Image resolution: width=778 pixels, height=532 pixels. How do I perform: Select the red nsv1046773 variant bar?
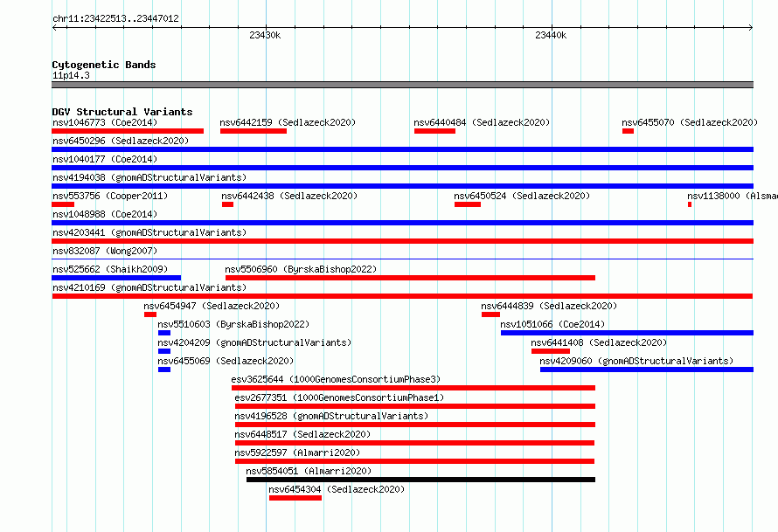(x=128, y=131)
